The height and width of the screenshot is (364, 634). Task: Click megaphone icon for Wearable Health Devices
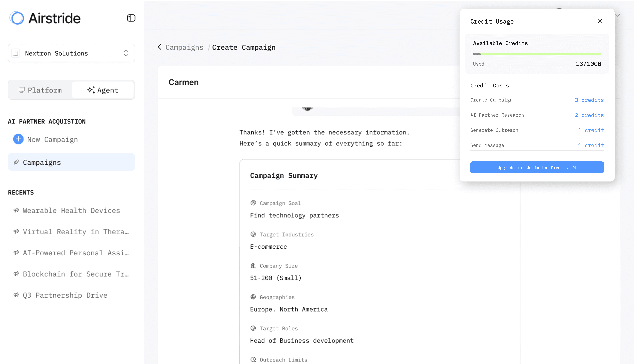coord(16,210)
